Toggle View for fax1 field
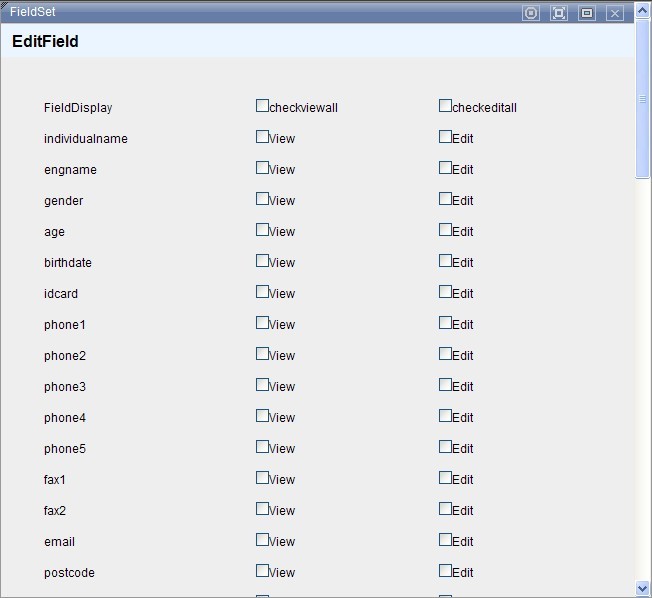Viewport: 652px width, 598px height. tap(262, 478)
